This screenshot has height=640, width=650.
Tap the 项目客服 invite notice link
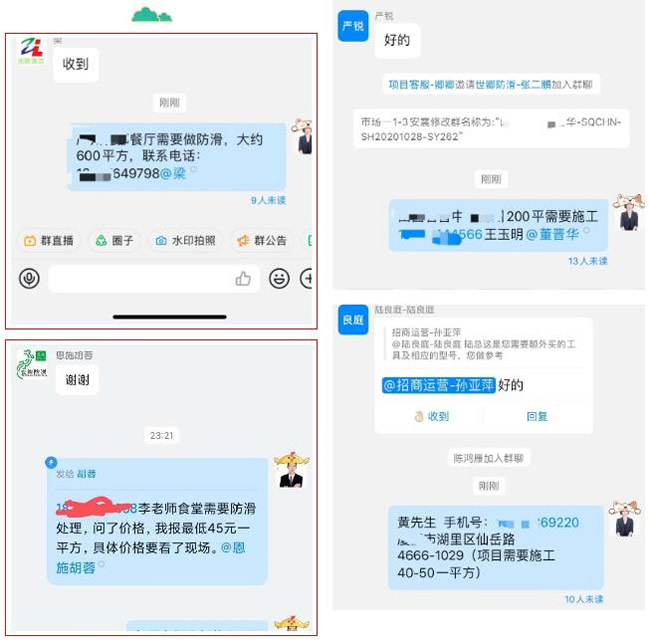pyautogui.click(x=491, y=85)
